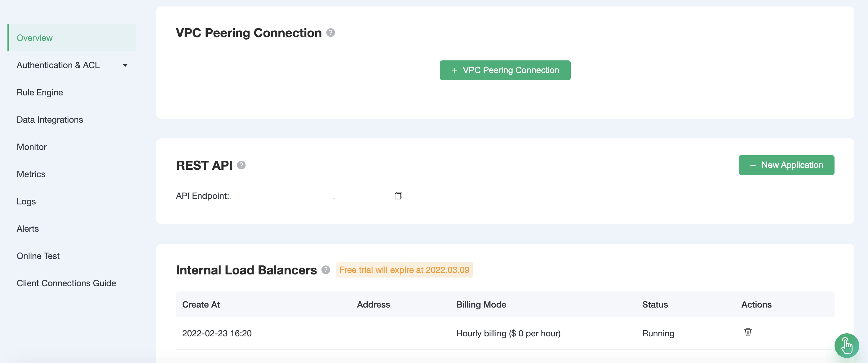Open Client Connections Guide
868x363 pixels.
(x=66, y=283)
